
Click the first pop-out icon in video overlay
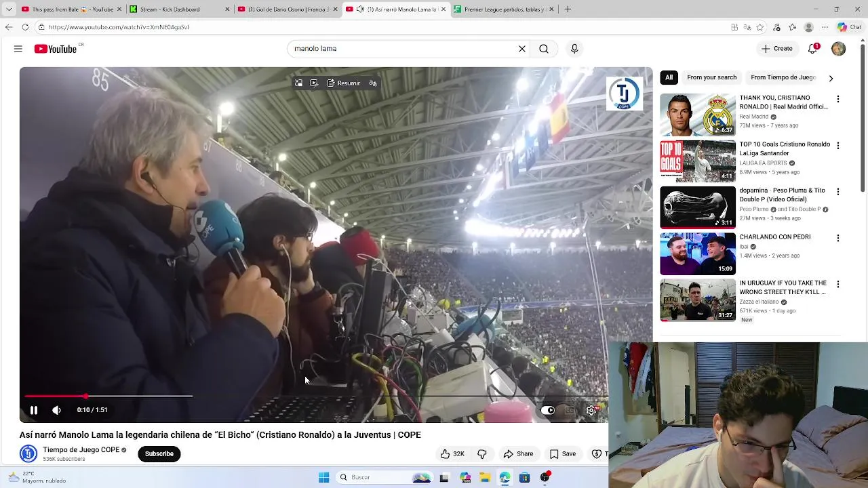(298, 83)
